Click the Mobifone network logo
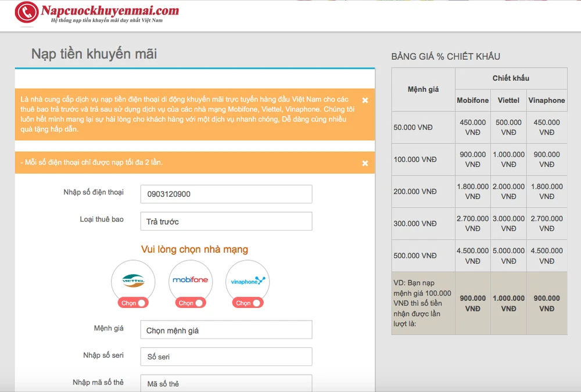Viewport: 581px width, 392px height. (x=190, y=280)
